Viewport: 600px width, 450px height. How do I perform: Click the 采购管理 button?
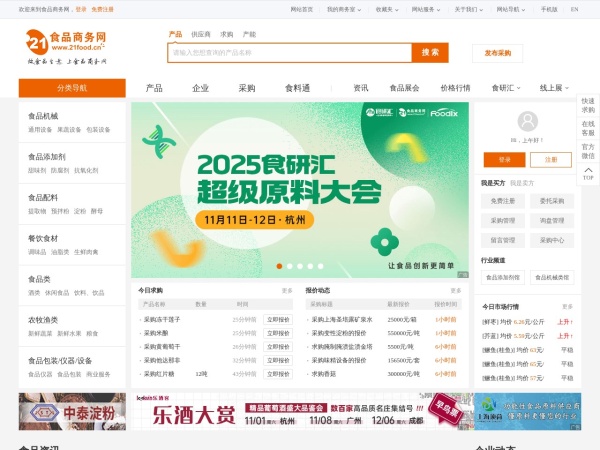point(503,220)
